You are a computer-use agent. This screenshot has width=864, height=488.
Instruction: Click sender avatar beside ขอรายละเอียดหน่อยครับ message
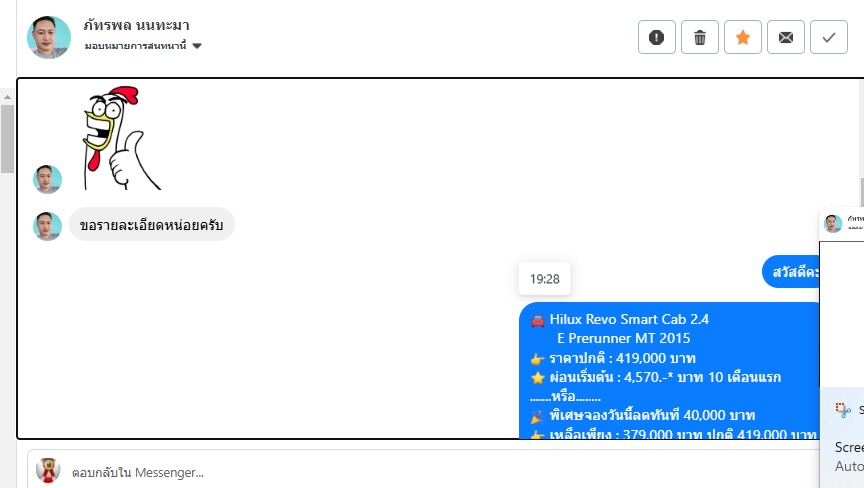tap(47, 226)
